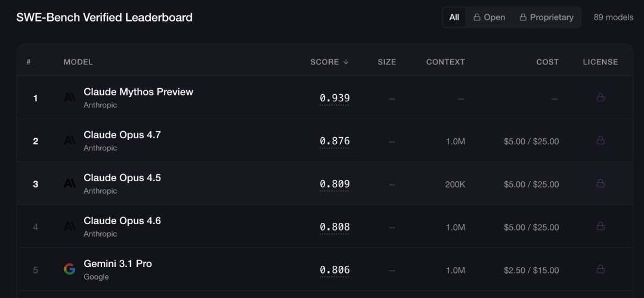
Task: Click the Anthropic logo beside Claude Opus 4.5
Action: [x=69, y=184]
